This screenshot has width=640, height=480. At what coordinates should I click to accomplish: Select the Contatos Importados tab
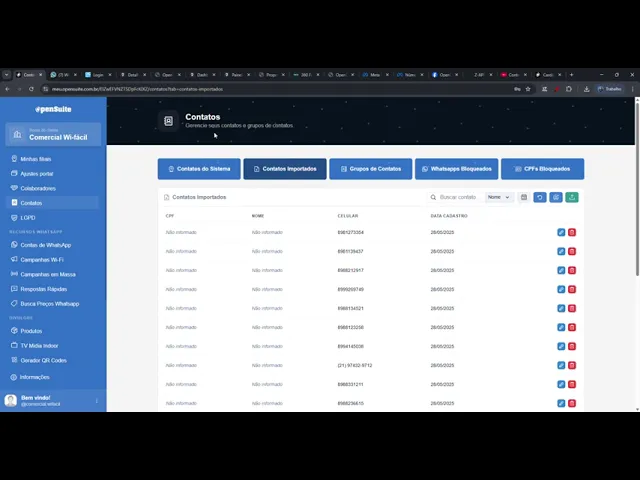tap(285, 169)
